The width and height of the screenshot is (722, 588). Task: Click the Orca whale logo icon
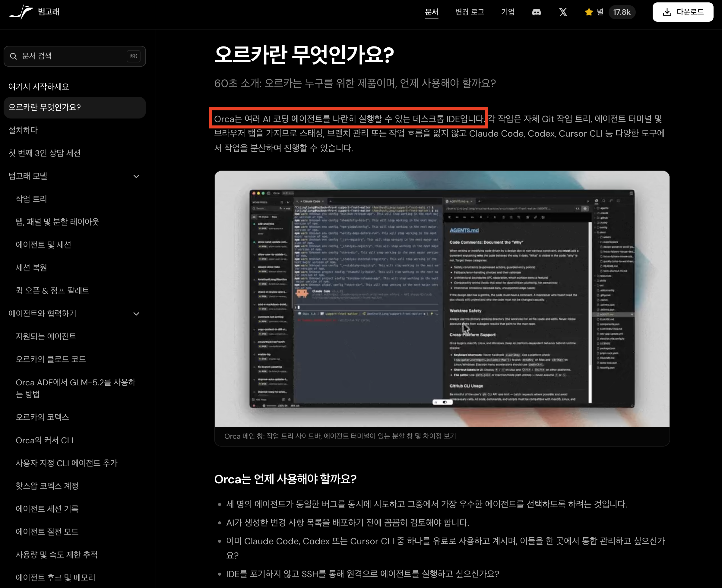[21, 12]
